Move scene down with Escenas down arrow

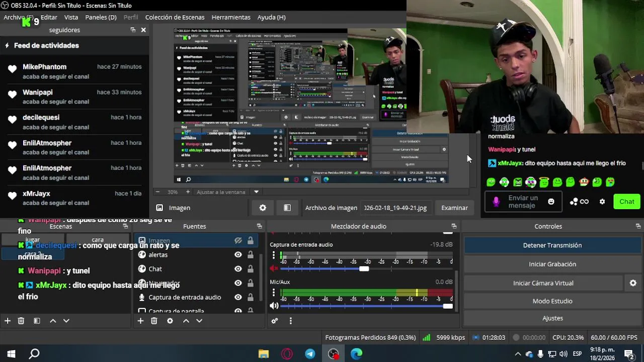pyautogui.click(x=66, y=321)
